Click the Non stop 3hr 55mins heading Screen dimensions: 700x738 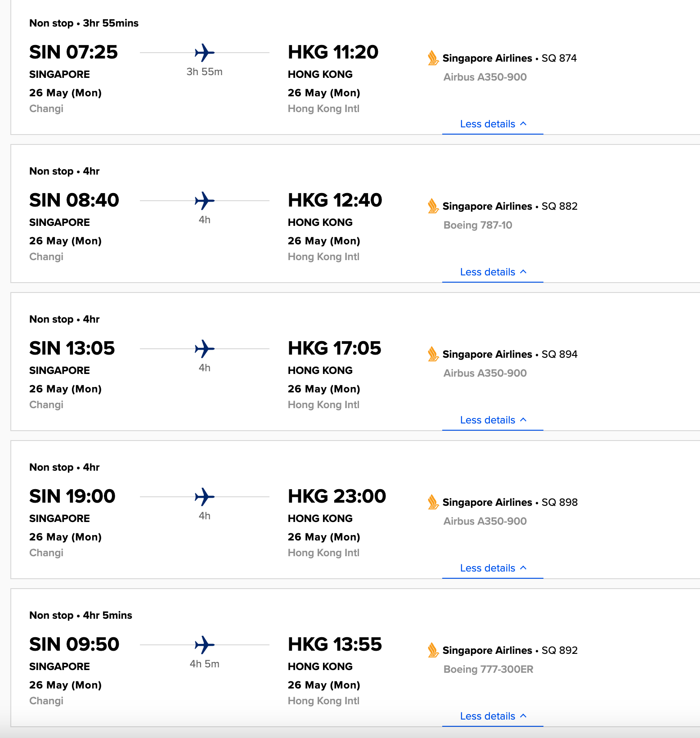(84, 23)
